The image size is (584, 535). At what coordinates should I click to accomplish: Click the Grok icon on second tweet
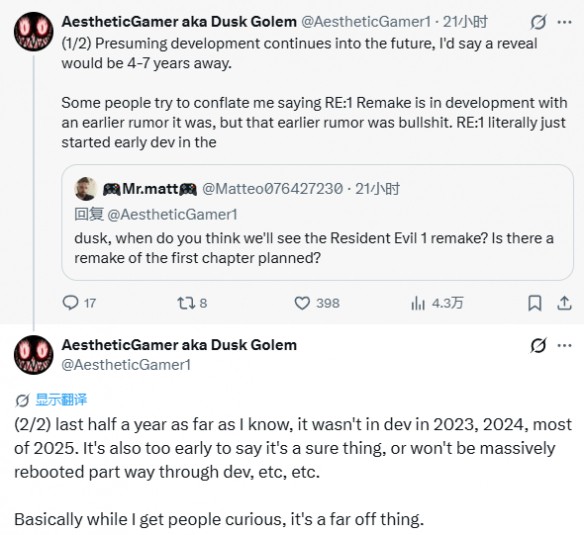pos(539,345)
